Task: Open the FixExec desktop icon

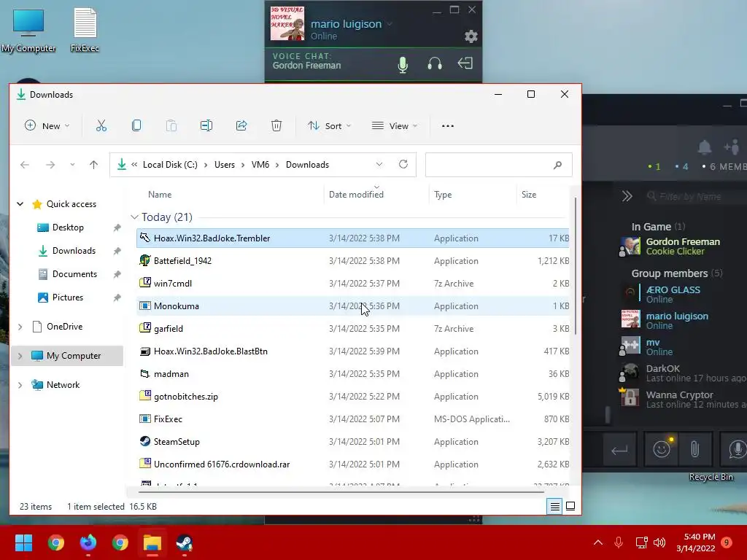Action: coord(85,29)
